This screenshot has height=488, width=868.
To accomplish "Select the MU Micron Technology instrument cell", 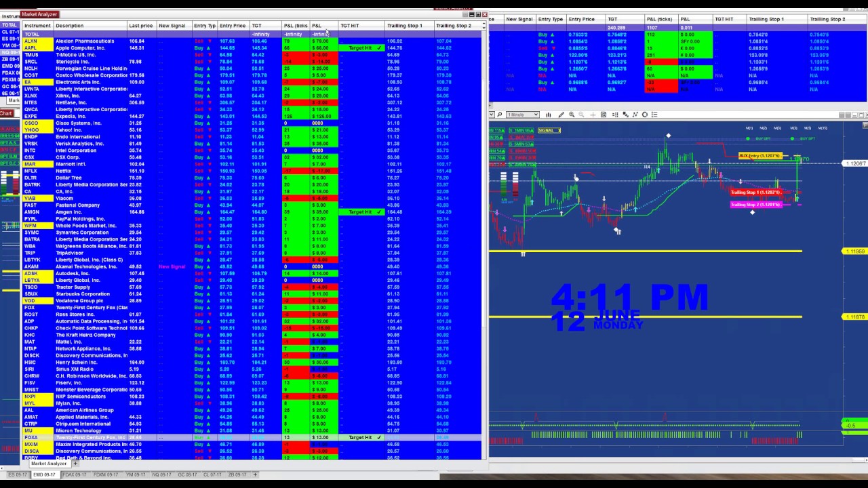I will click(x=37, y=430).
